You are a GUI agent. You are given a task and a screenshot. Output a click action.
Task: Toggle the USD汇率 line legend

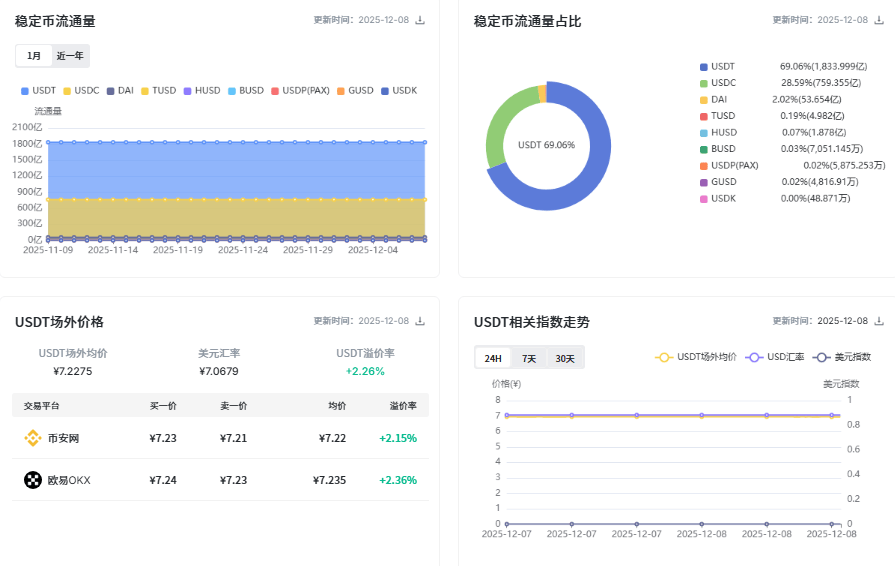click(x=776, y=357)
